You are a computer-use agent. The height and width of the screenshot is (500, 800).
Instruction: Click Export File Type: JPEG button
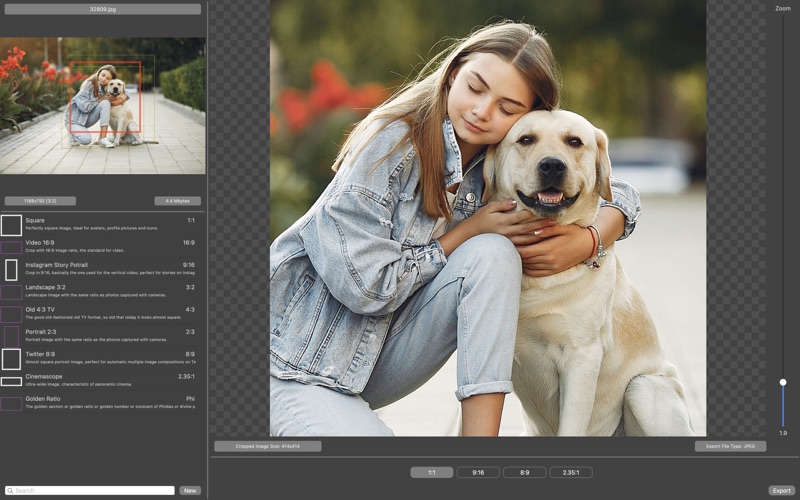pos(731,446)
